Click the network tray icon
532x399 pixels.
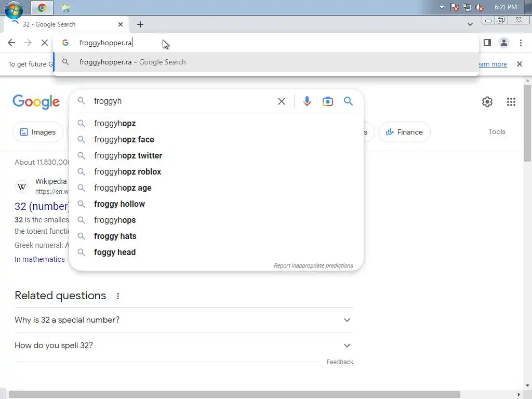tap(467, 7)
